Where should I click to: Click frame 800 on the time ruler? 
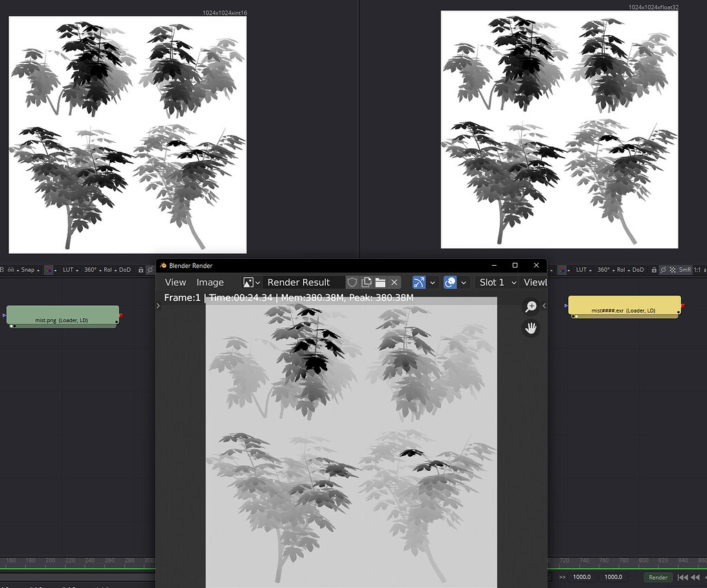643,560
